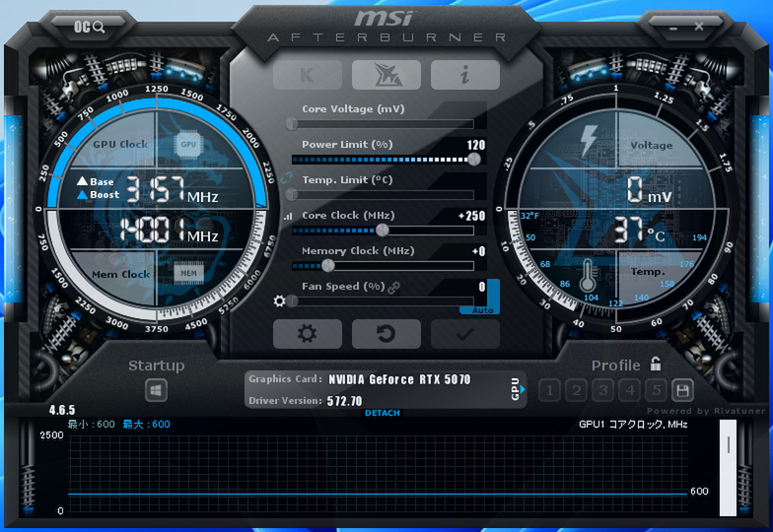773x532 pixels.
Task: Open the OC Scanner tool
Action: [x=90, y=27]
